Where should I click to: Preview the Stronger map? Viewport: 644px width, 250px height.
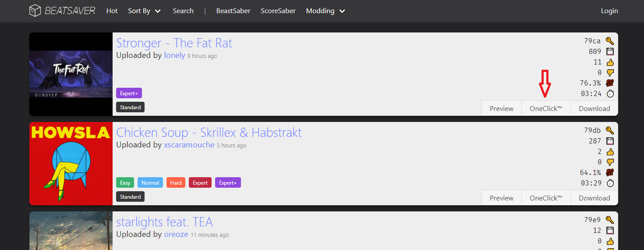click(502, 108)
